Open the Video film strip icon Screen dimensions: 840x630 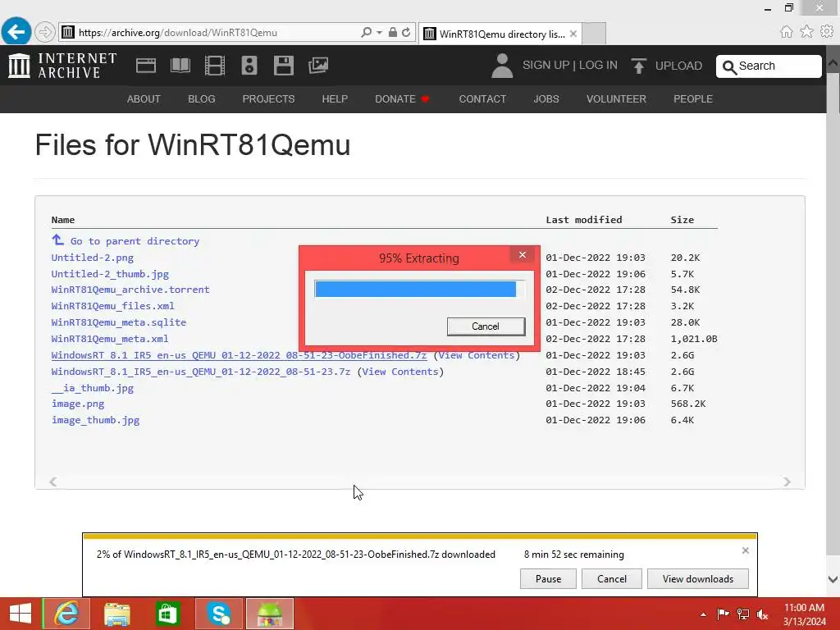(x=214, y=66)
